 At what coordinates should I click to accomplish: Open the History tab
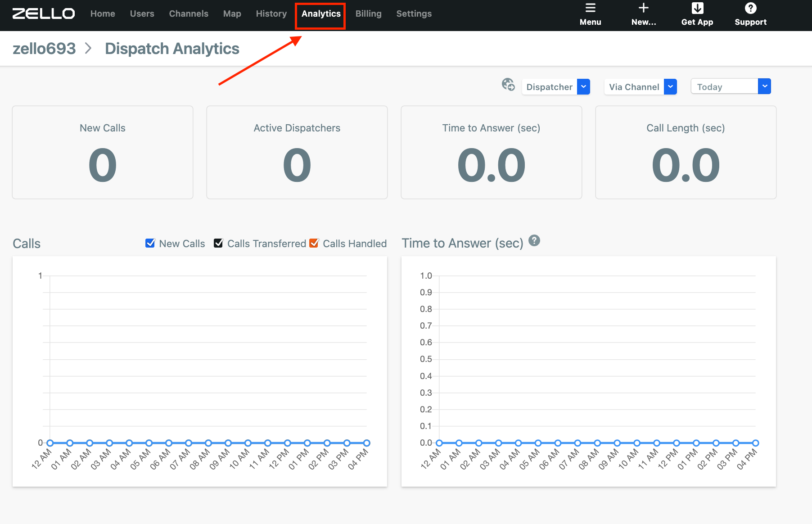tap(271, 14)
